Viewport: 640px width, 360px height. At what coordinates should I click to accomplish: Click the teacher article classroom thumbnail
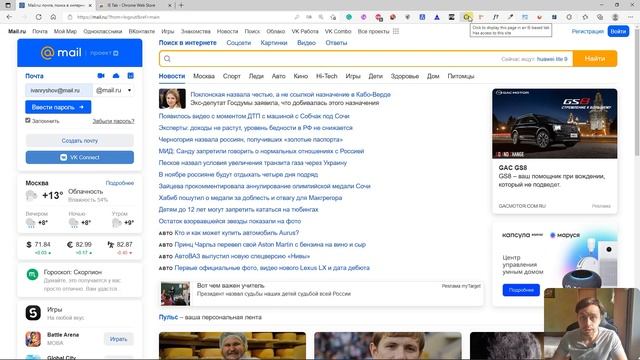(175, 293)
